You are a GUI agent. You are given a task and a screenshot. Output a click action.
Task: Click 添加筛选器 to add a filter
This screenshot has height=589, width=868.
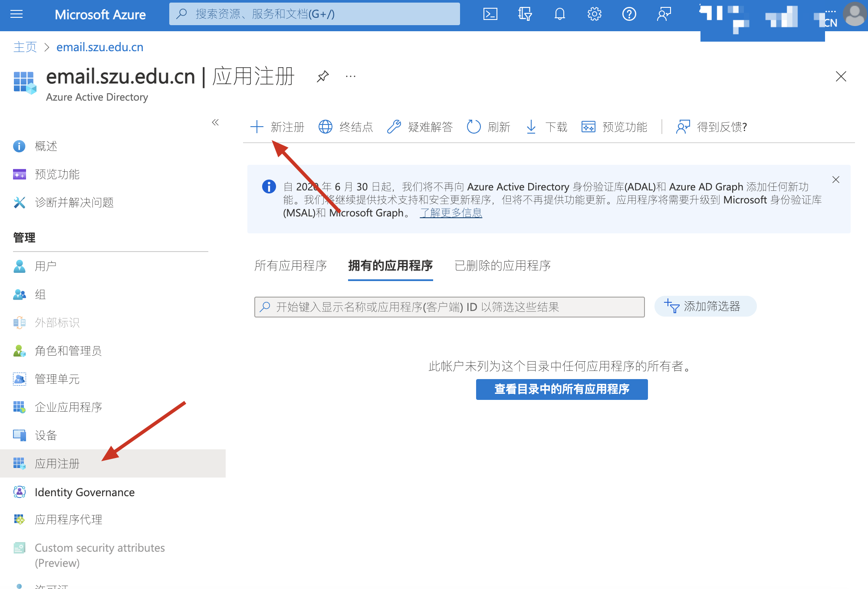(x=705, y=307)
